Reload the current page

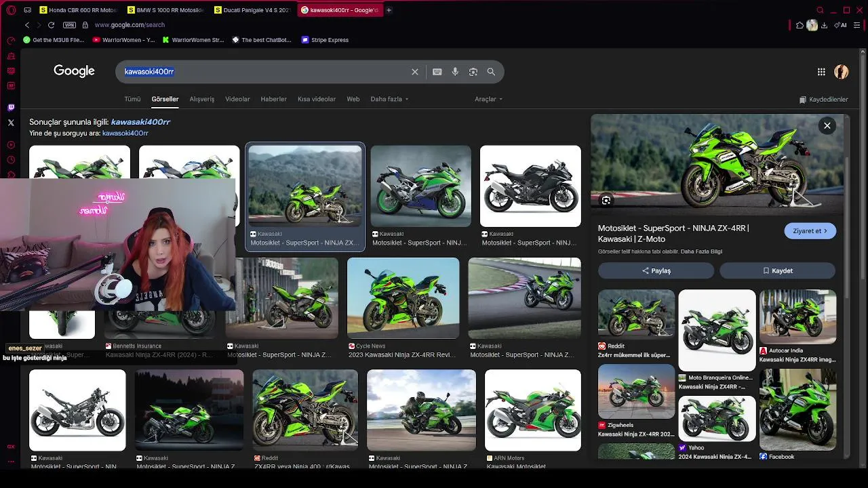click(51, 25)
